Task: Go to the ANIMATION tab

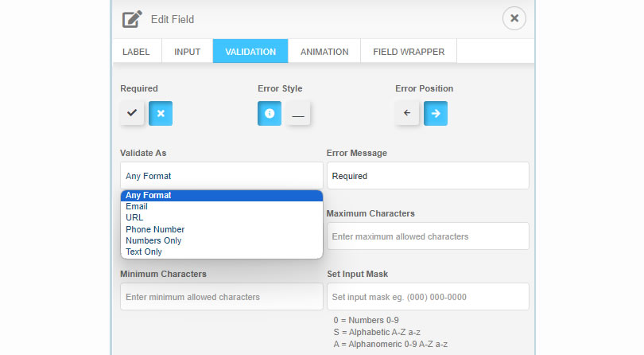Action: (x=324, y=52)
